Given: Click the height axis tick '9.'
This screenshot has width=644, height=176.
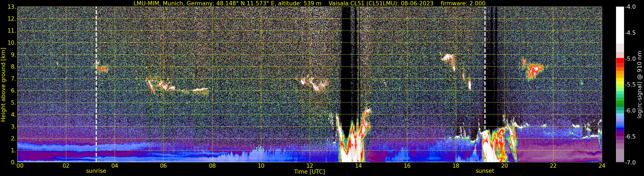Looking at the screenshot, I should tap(13, 55).
